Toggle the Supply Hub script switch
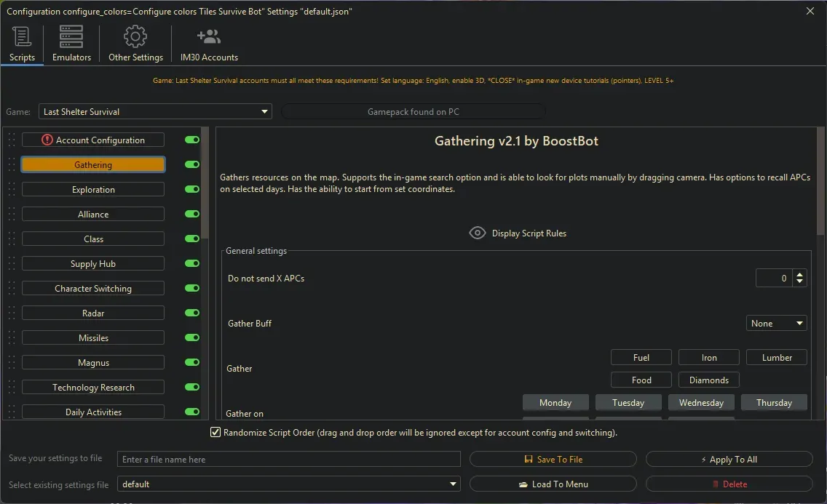 [x=192, y=263]
